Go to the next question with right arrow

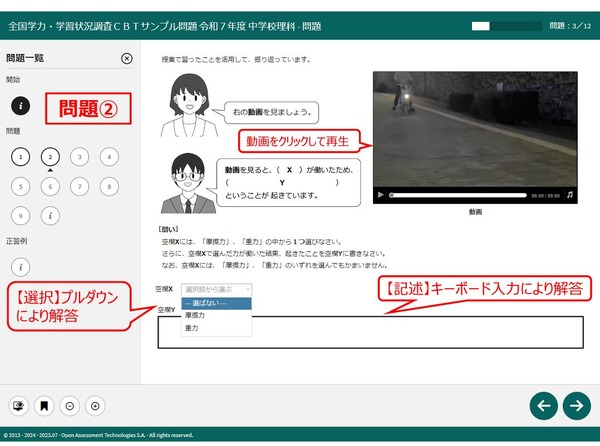coord(575,405)
